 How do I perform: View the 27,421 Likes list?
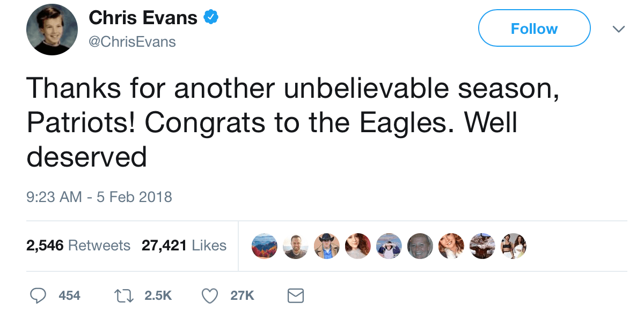(x=184, y=246)
